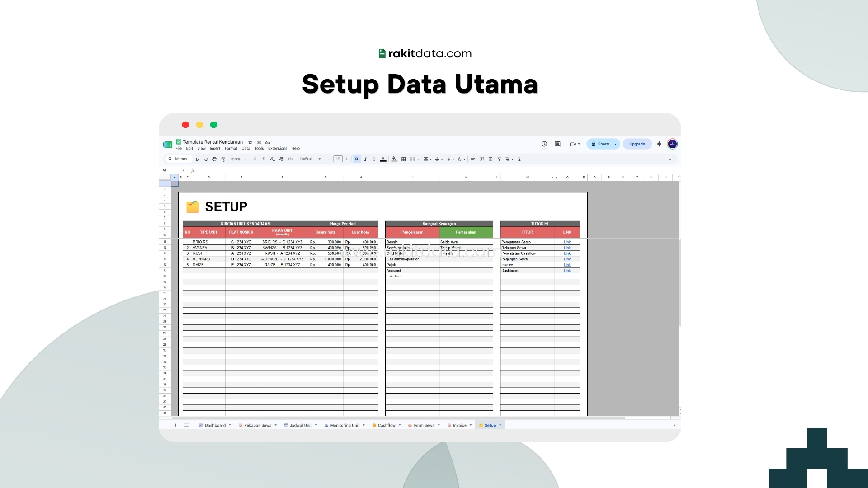Screen dimensions: 868x488
Task: Open the Name box dropdown arrow
Action: click(183, 170)
